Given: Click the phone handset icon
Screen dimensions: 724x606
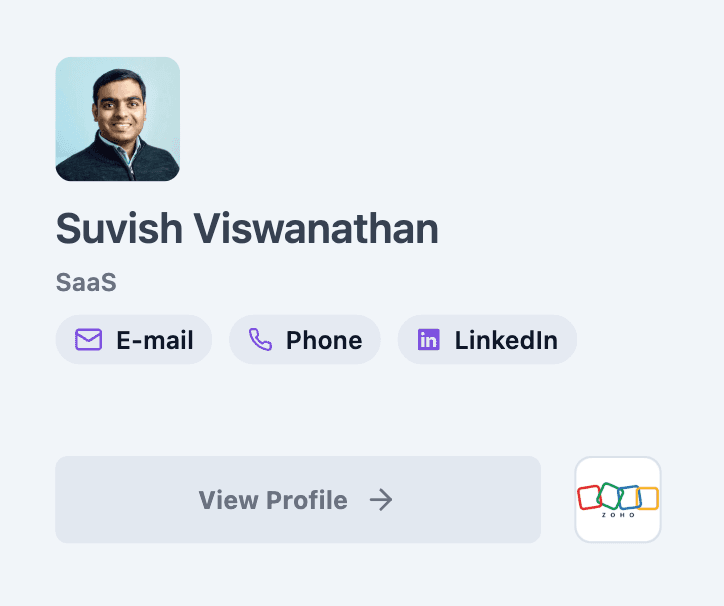Looking at the screenshot, I should (260, 340).
